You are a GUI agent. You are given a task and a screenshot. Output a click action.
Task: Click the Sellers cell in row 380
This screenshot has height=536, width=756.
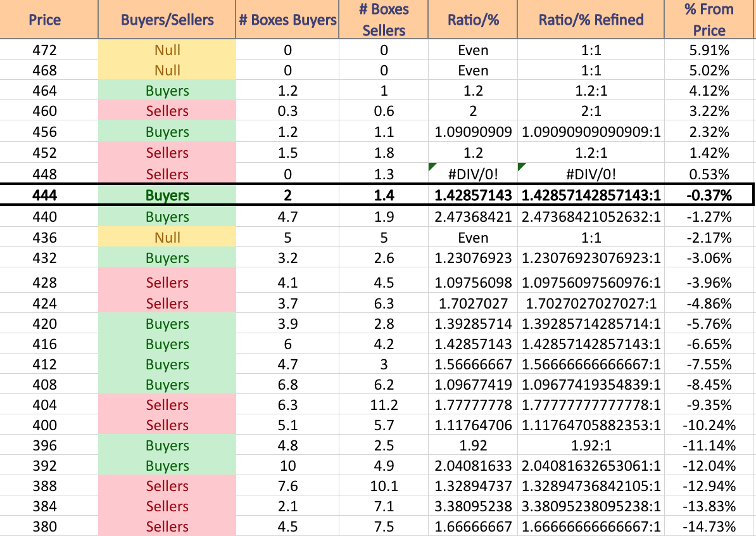167,526
